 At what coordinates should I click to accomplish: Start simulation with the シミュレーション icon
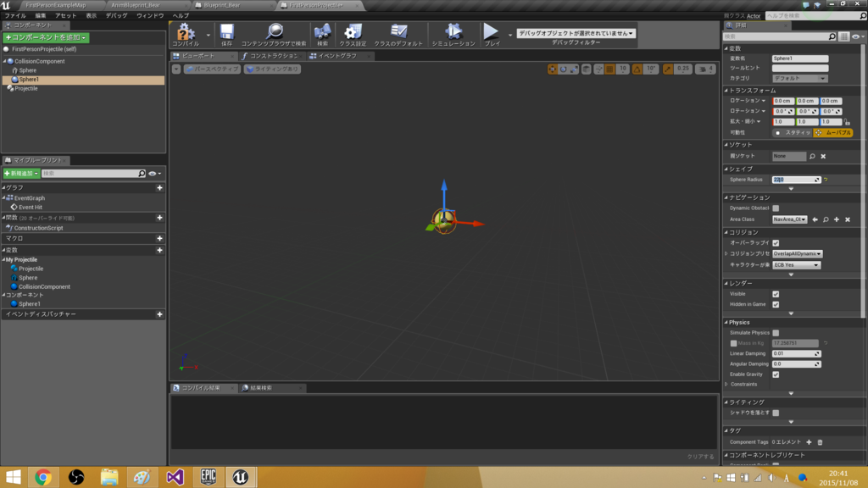click(453, 34)
